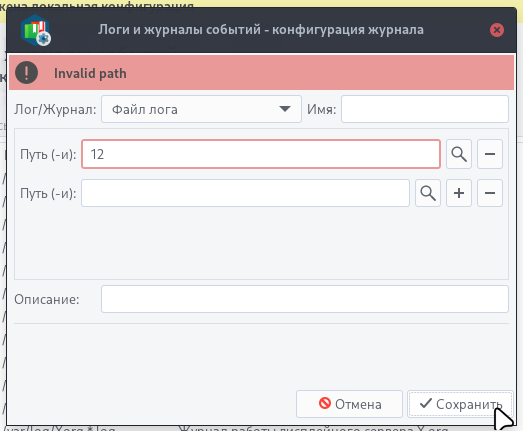The width and height of the screenshot is (523, 431).
Task: Click the exclamation warning icon in error banner
Action: pyautogui.click(x=26, y=73)
